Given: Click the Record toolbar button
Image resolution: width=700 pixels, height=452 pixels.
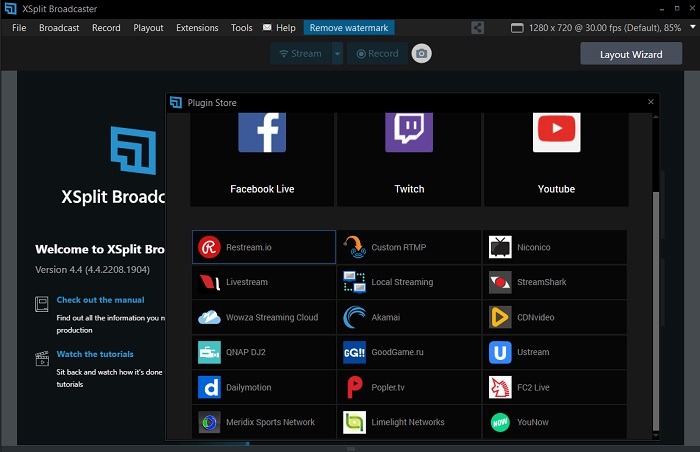Looking at the screenshot, I should [x=377, y=54].
